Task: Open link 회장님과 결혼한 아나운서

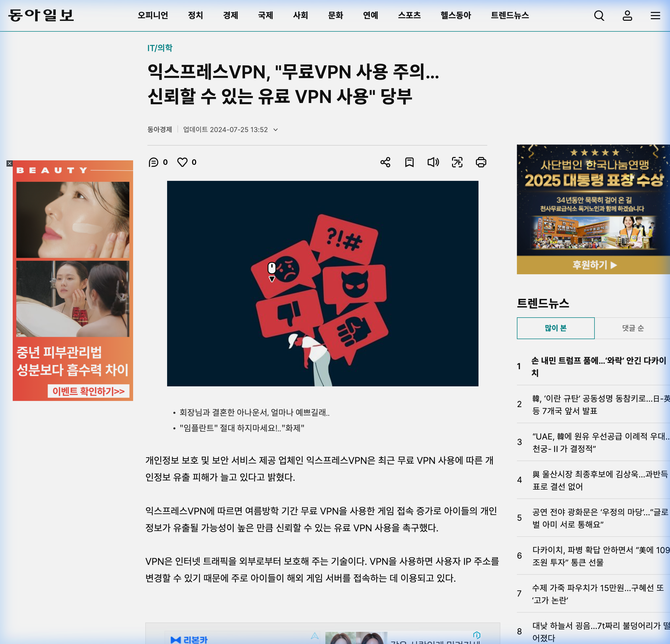Action: pyautogui.click(x=254, y=413)
